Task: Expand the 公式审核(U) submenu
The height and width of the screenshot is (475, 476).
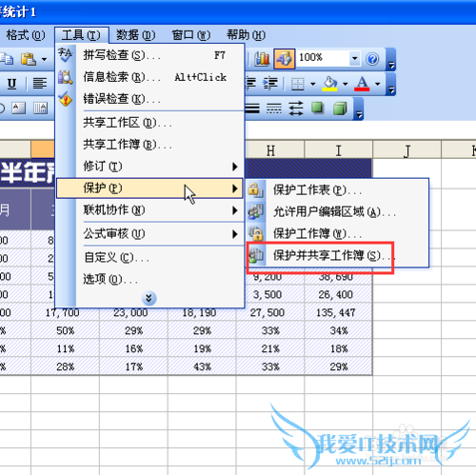Action: pyautogui.click(x=149, y=234)
